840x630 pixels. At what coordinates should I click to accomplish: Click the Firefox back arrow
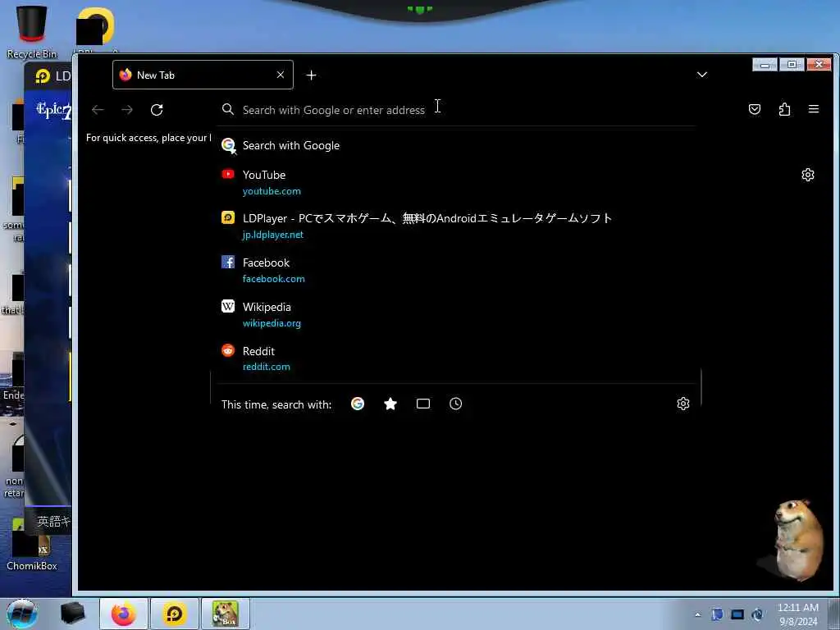[98, 110]
